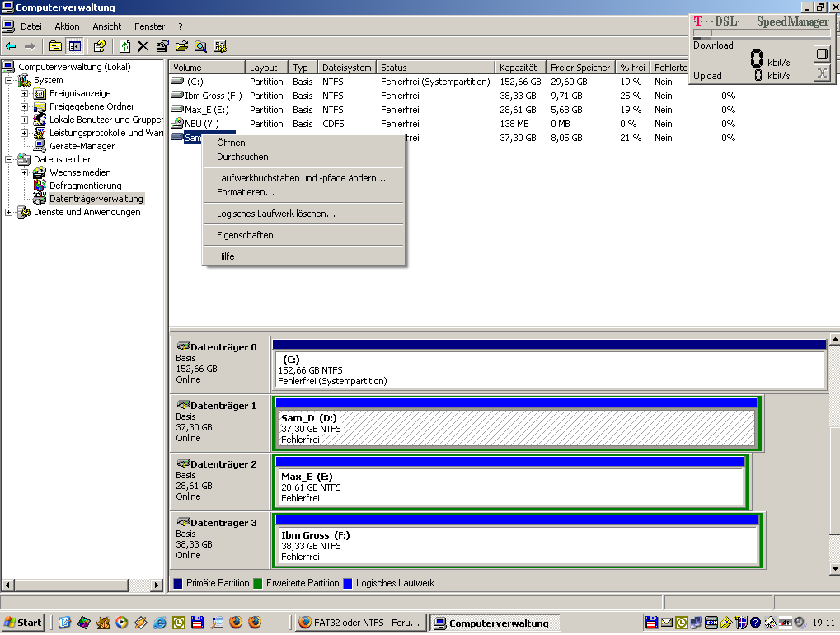Click the Back arrow in the toolbar
840x635 pixels.
click(11, 46)
